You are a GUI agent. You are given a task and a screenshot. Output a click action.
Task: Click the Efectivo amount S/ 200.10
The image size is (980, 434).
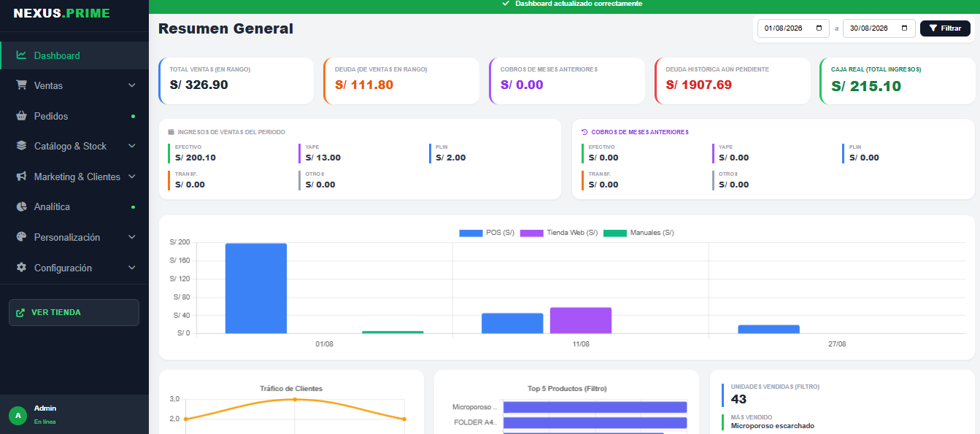[x=196, y=158]
